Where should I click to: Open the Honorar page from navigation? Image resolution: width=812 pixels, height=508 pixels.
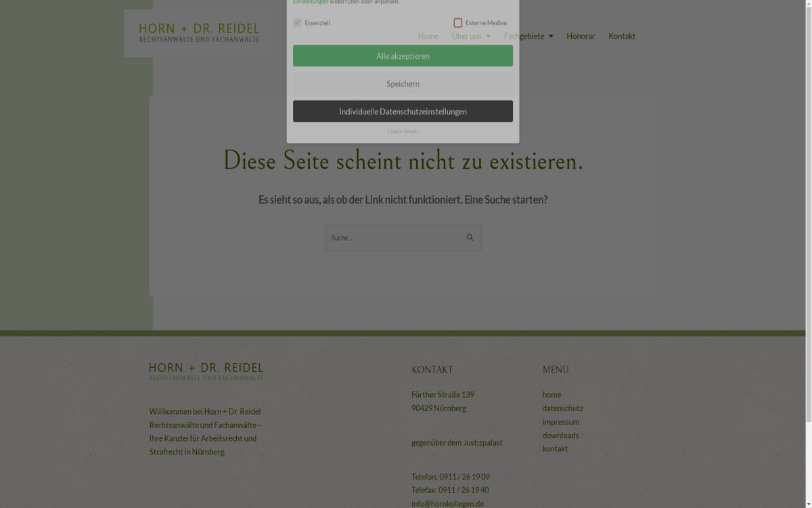(x=581, y=36)
